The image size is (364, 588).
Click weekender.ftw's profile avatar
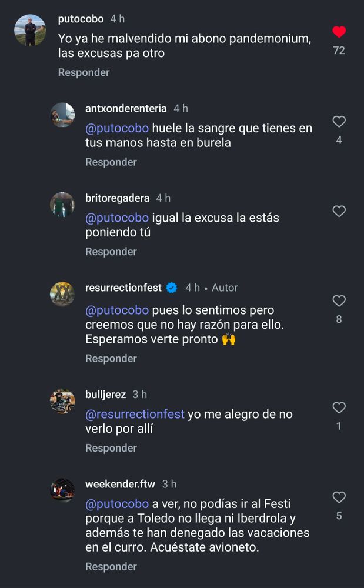[x=62, y=489]
